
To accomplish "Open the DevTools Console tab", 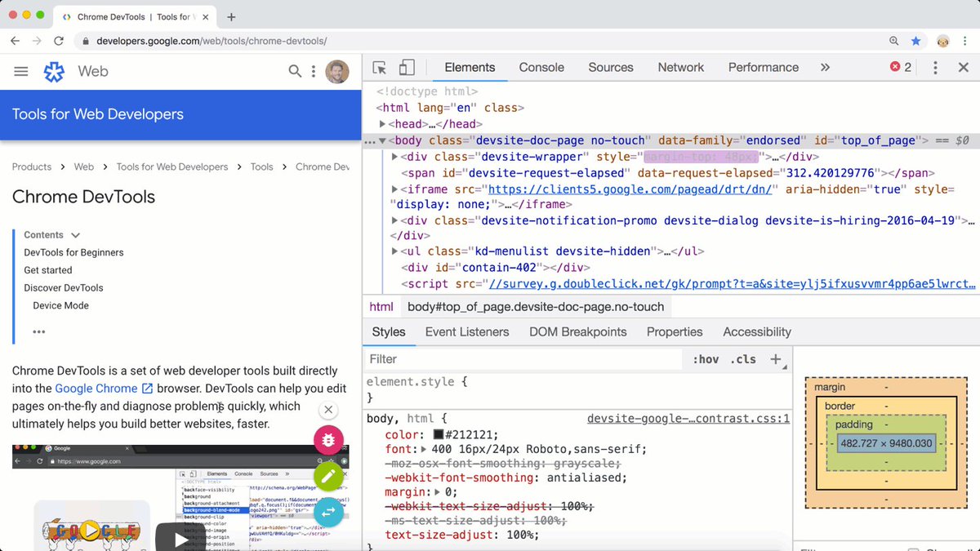I will click(541, 68).
